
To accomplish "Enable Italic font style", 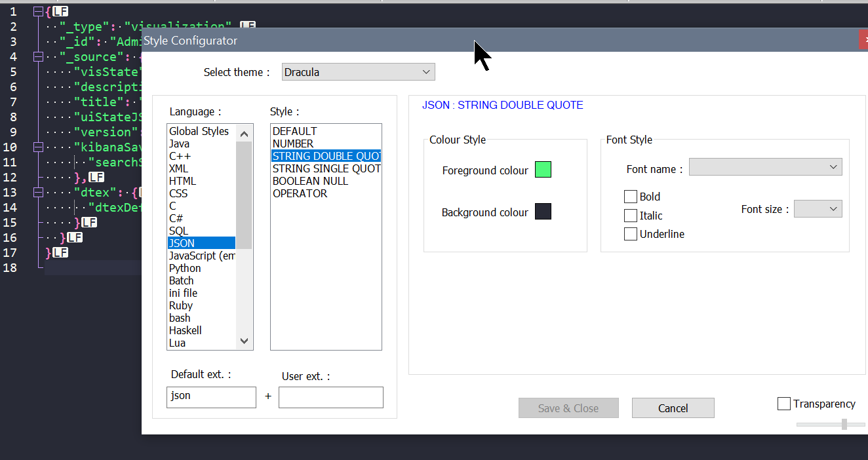I will click(x=631, y=215).
